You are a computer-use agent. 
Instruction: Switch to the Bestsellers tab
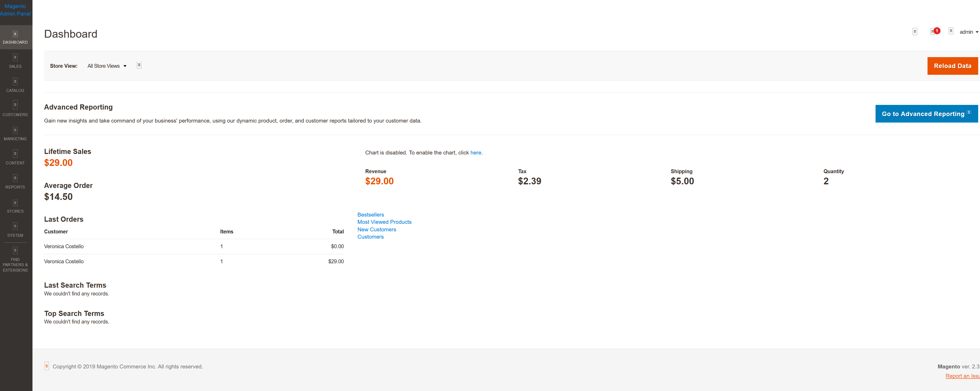pos(370,214)
